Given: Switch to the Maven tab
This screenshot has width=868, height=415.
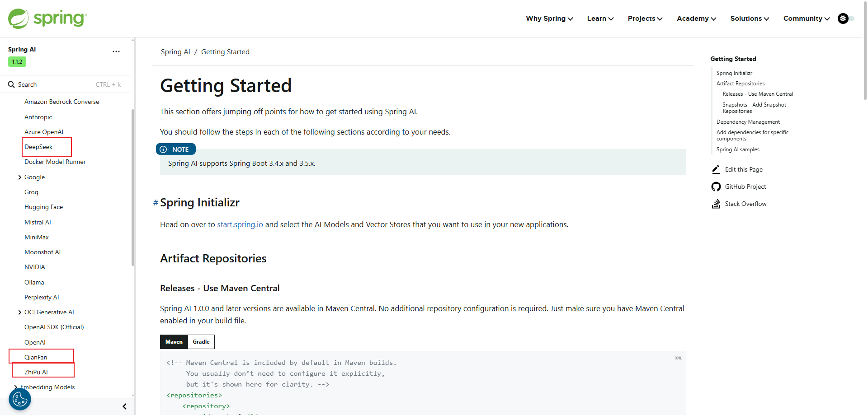Looking at the screenshot, I should click(174, 342).
